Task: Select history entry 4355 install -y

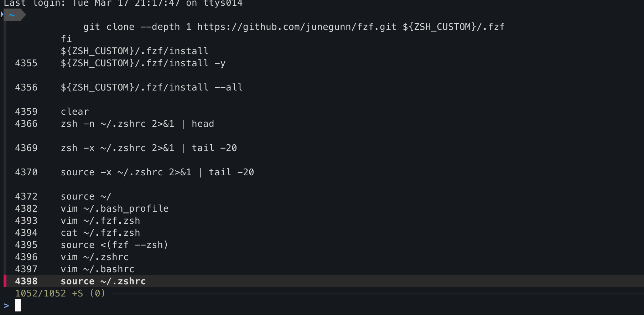Action: coord(143,63)
